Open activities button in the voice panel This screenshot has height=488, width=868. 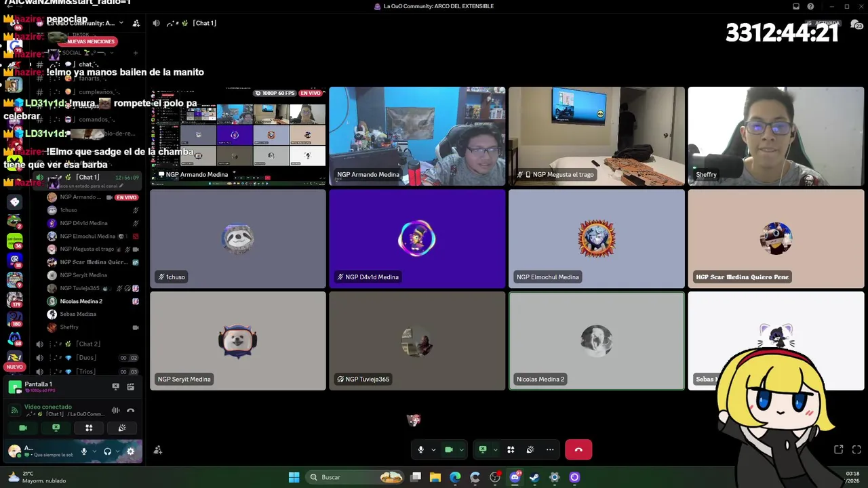click(x=89, y=428)
